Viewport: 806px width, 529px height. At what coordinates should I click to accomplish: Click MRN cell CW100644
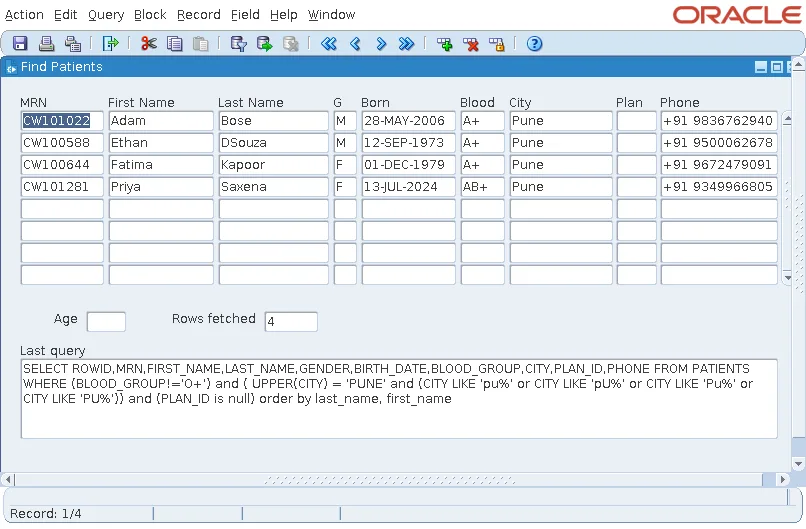point(62,165)
